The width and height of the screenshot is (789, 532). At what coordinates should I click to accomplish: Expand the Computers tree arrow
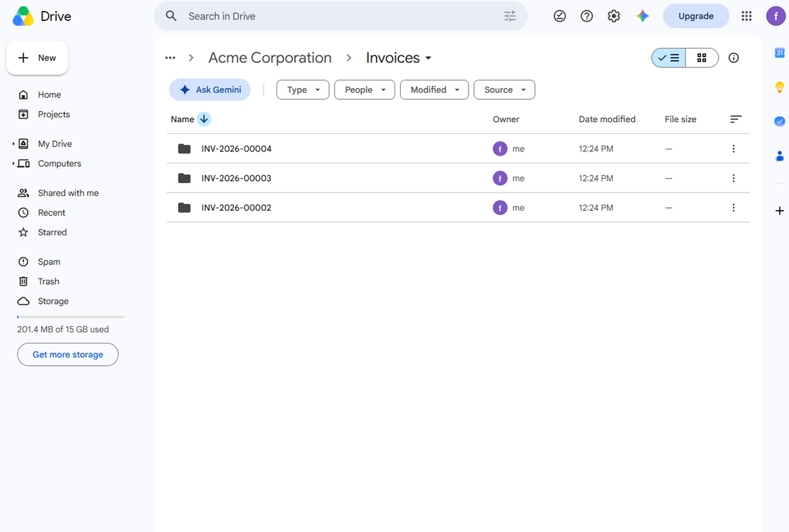(x=13, y=163)
